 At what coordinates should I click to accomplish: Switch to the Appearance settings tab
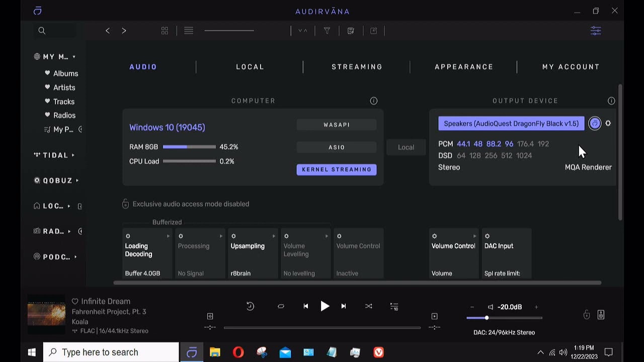pos(464,67)
